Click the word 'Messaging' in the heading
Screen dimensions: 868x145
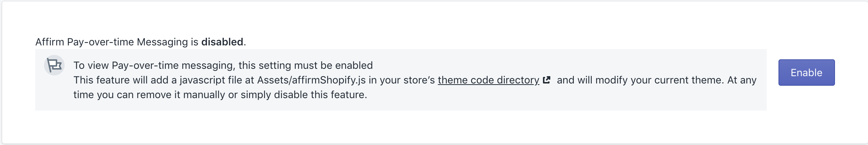point(162,42)
